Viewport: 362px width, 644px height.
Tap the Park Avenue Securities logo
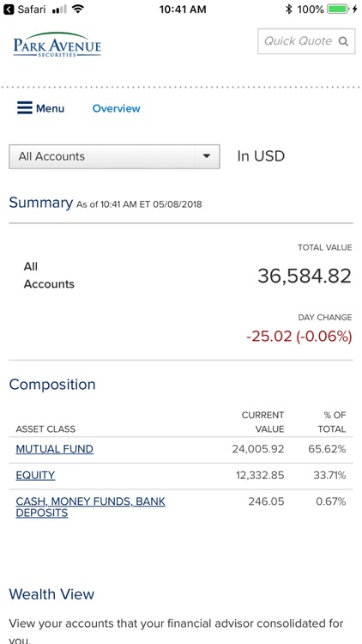pos(57,45)
